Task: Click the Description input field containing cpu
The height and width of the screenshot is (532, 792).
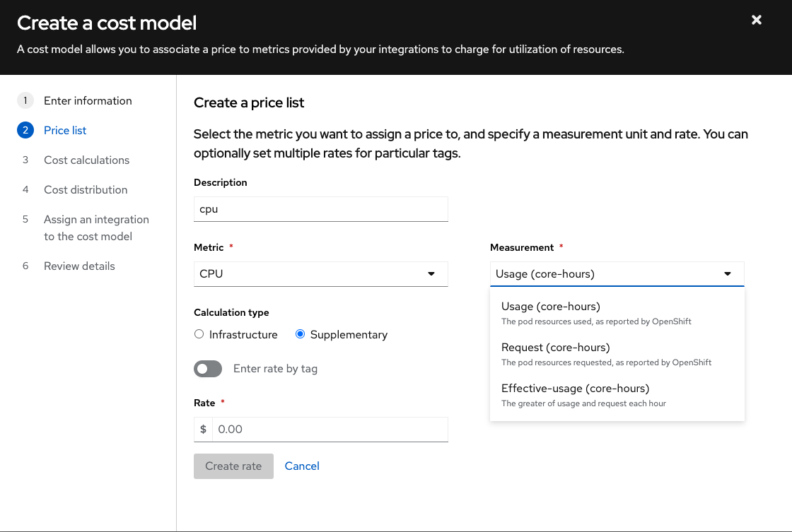Action: [x=321, y=209]
